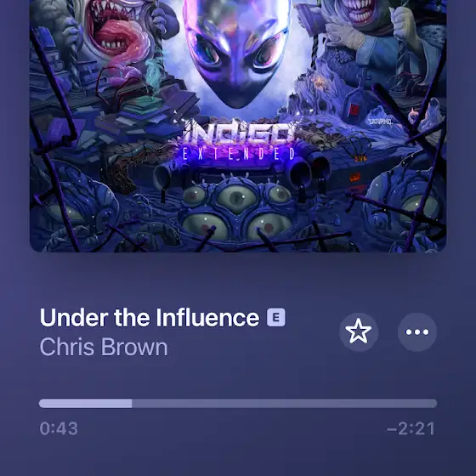Click the alien face on the album cover
476x476 pixels.
[237, 50]
